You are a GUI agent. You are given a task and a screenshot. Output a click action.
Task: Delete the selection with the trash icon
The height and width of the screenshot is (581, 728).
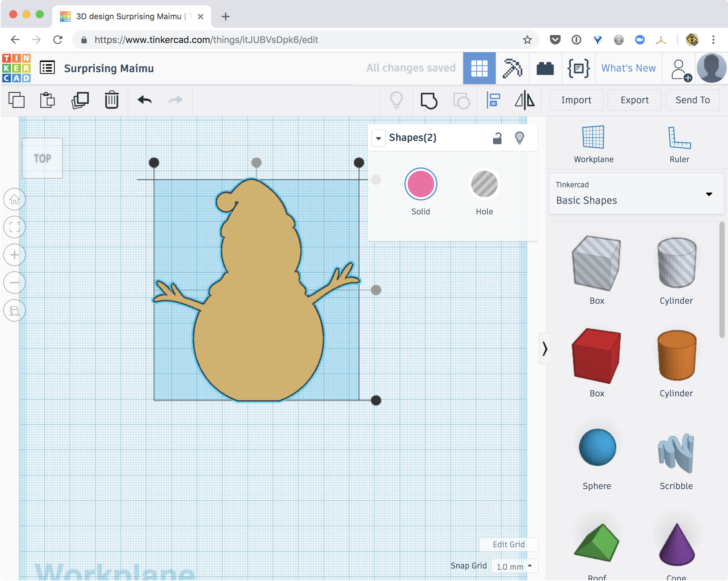[112, 100]
